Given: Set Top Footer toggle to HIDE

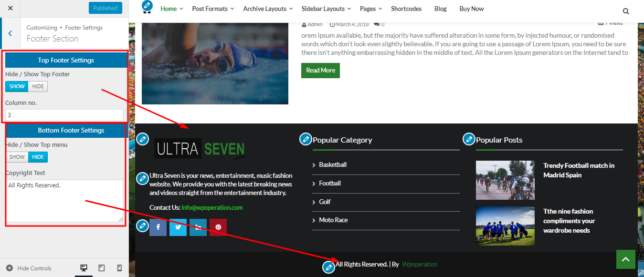Looking at the screenshot, I should [38, 86].
